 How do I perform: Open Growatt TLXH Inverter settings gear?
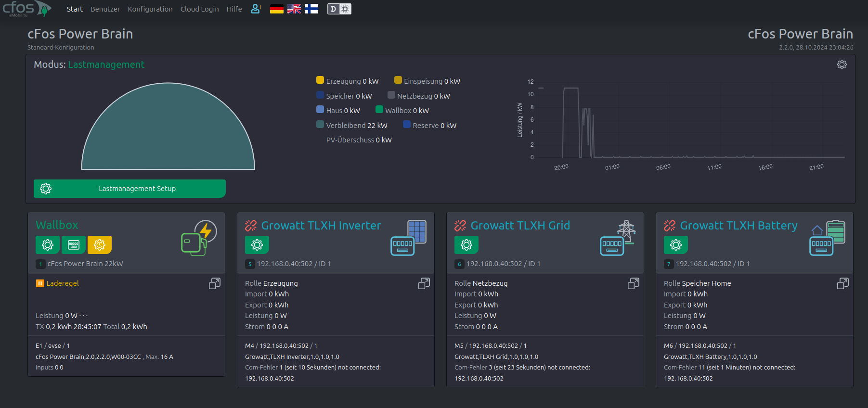[257, 245]
